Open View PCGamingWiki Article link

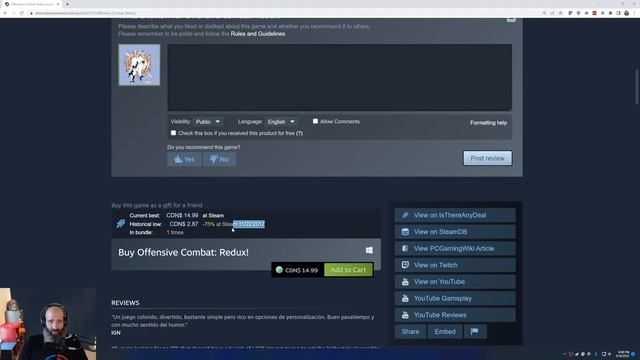(455, 248)
